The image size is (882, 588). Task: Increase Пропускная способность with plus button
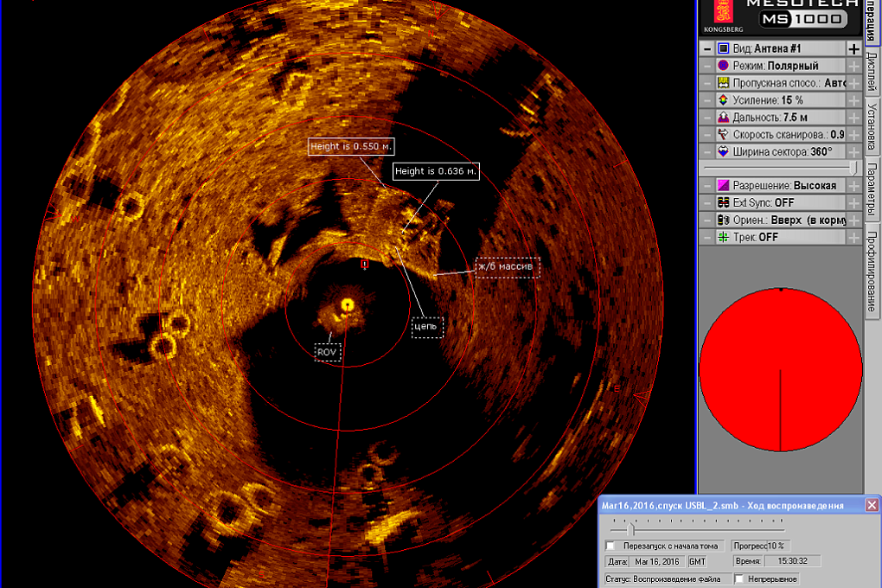pyautogui.click(x=853, y=83)
